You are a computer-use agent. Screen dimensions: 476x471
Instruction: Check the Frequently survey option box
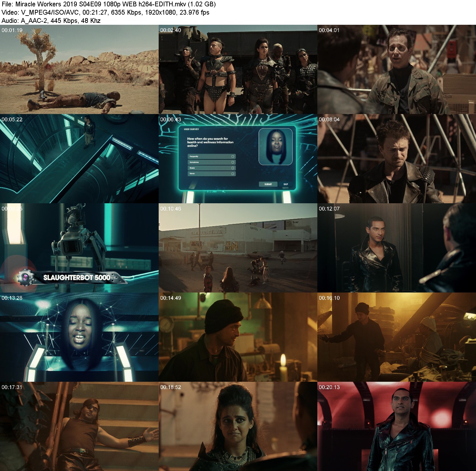tap(233, 156)
